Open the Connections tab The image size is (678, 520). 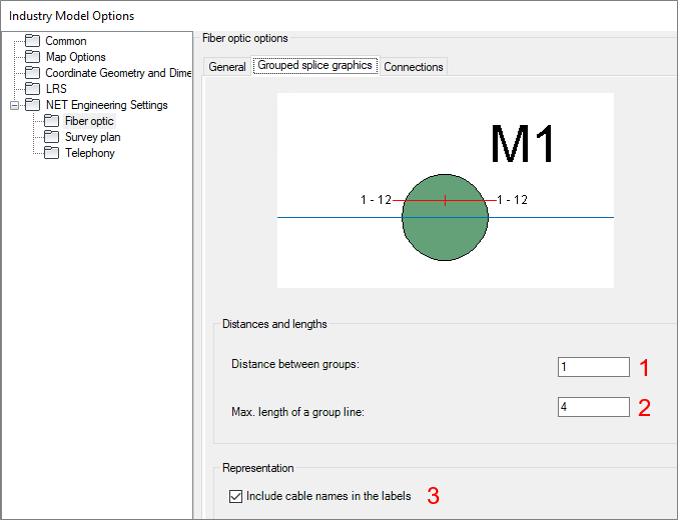[414, 67]
